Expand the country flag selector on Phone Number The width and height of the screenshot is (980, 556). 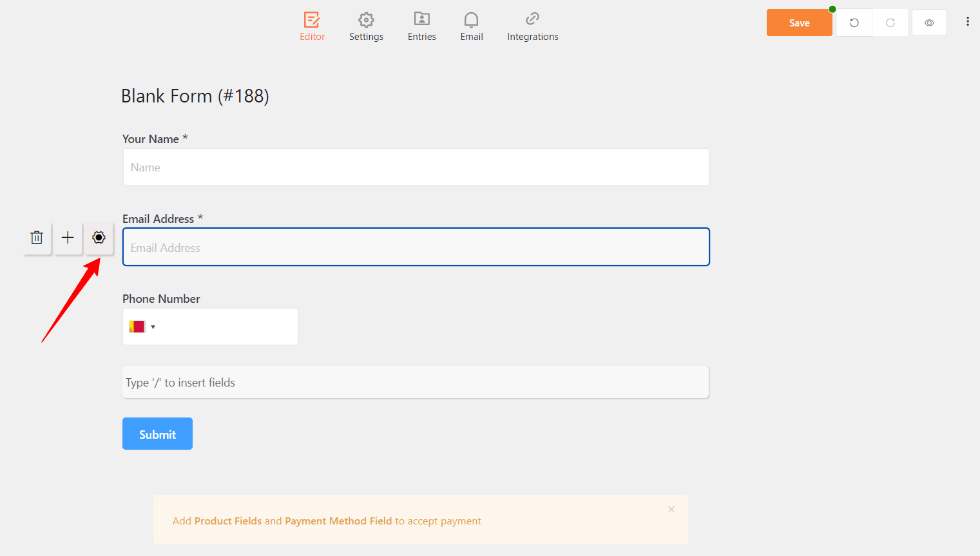click(x=143, y=326)
